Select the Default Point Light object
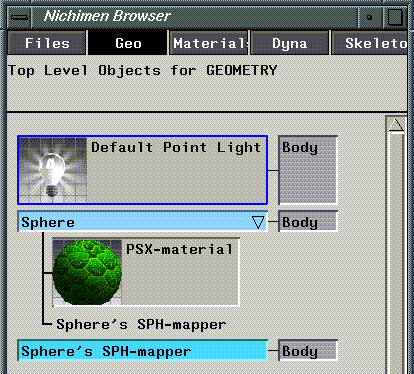 142,170
